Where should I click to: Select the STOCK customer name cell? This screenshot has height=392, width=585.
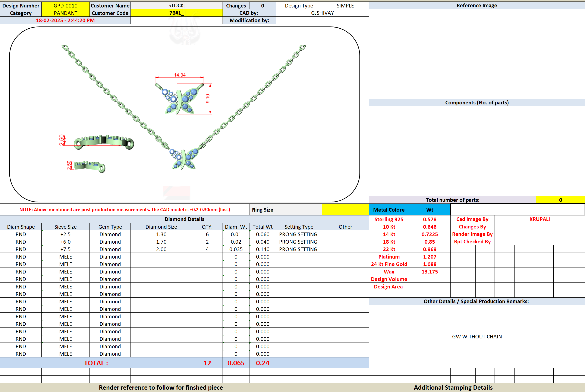[x=176, y=6]
